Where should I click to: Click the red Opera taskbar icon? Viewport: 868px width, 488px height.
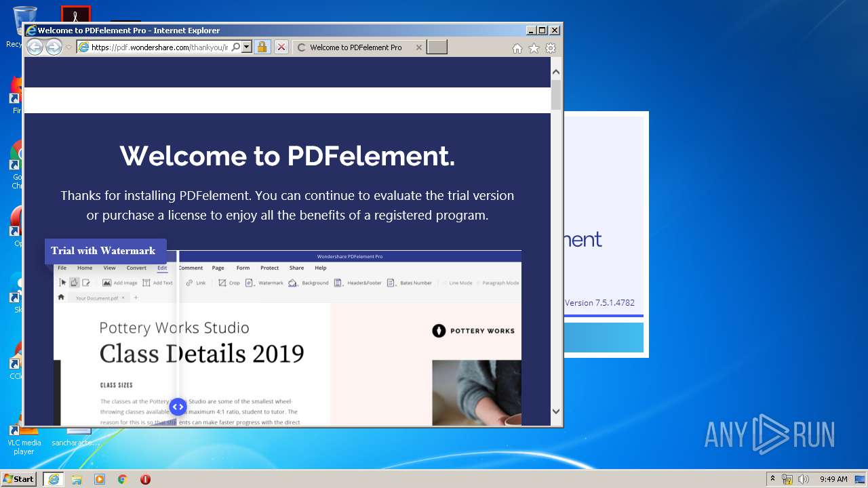click(145, 479)
